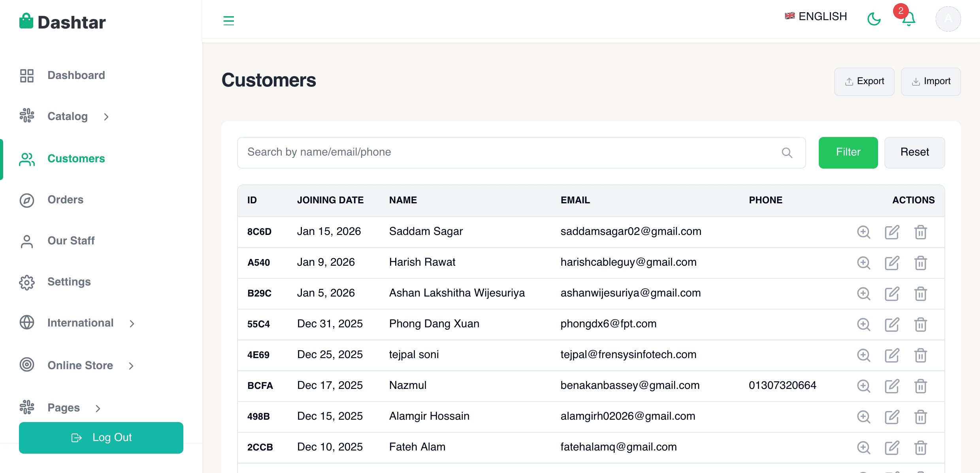980x473 pixels.
Task: Export the customer list
Action: tap(865, 81)
